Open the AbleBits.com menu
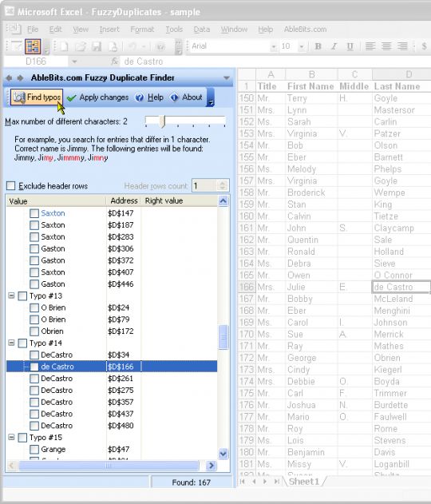Screen dimensions: 431x504 pyautogui.click(x=305, y=30)
